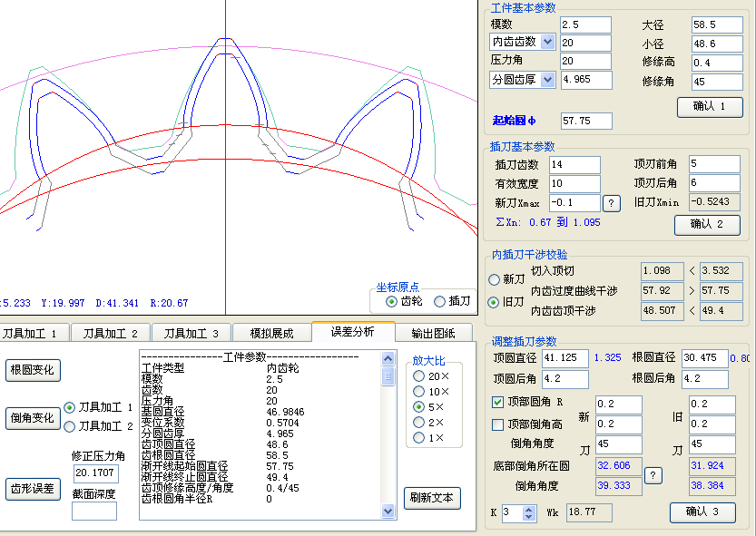Screen dimensions: 756x536
Task: Choose the 10× magnification radio
Action: tap(418, 392)
